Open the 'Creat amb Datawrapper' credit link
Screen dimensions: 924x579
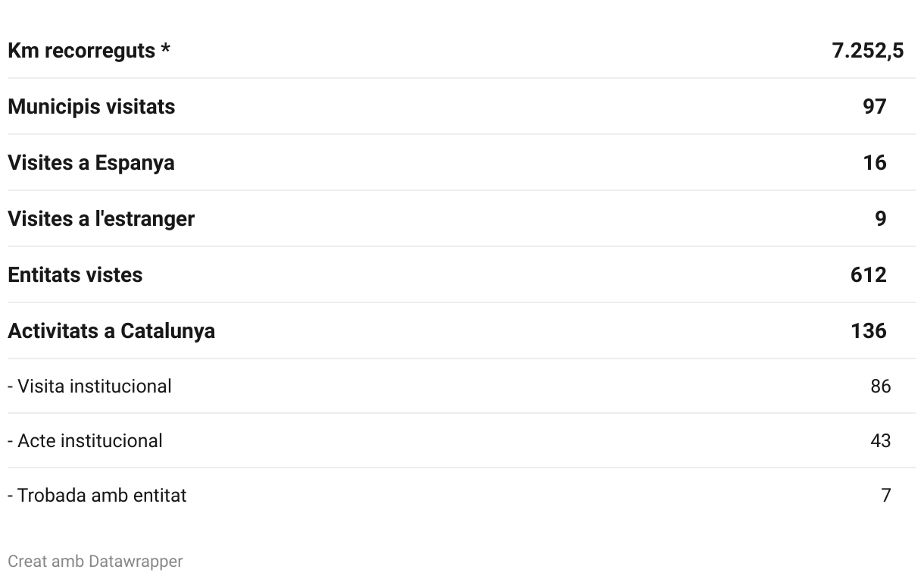pos(95,562)
